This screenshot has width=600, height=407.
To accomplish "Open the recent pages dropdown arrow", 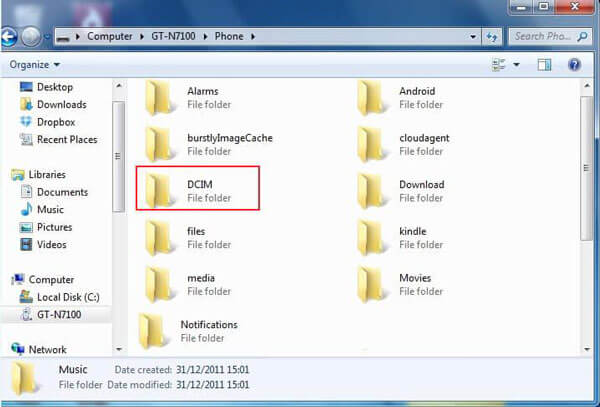I will click(47, 37).
